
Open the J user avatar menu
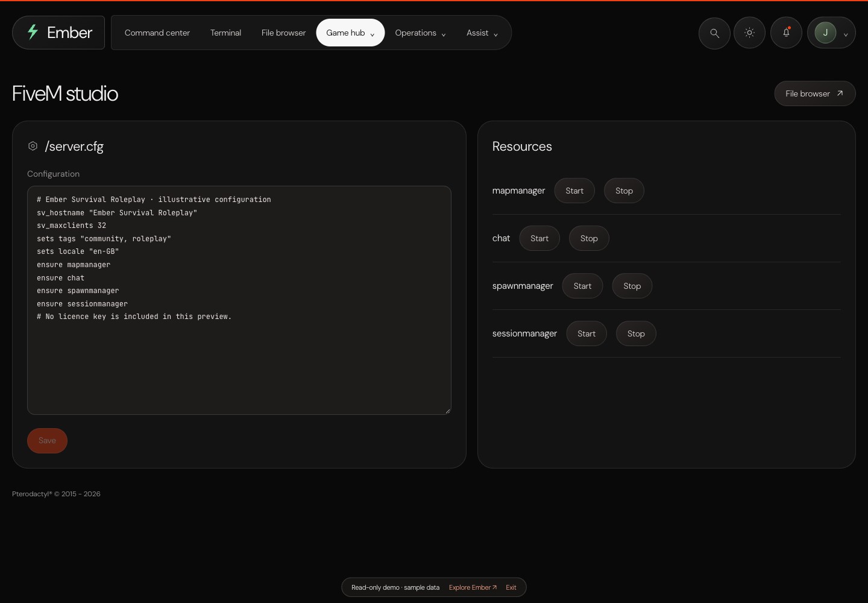pyautogui.click(x=831, y=33)
